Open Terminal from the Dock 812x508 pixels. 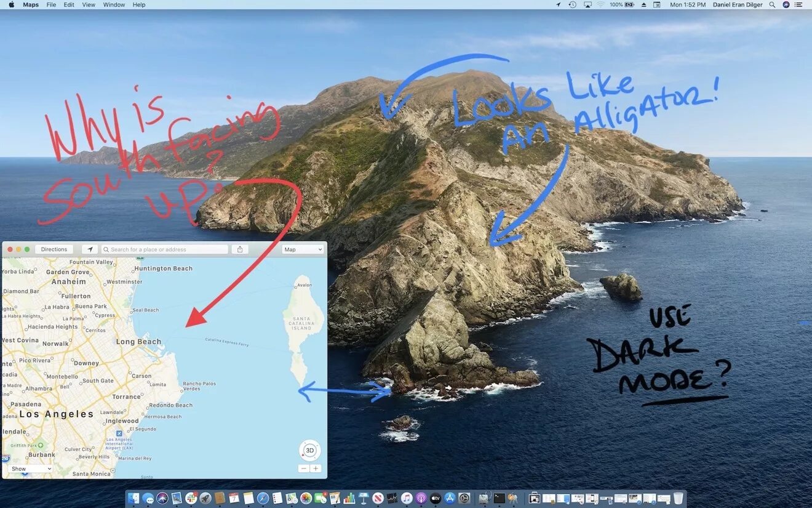pos(500,498)
